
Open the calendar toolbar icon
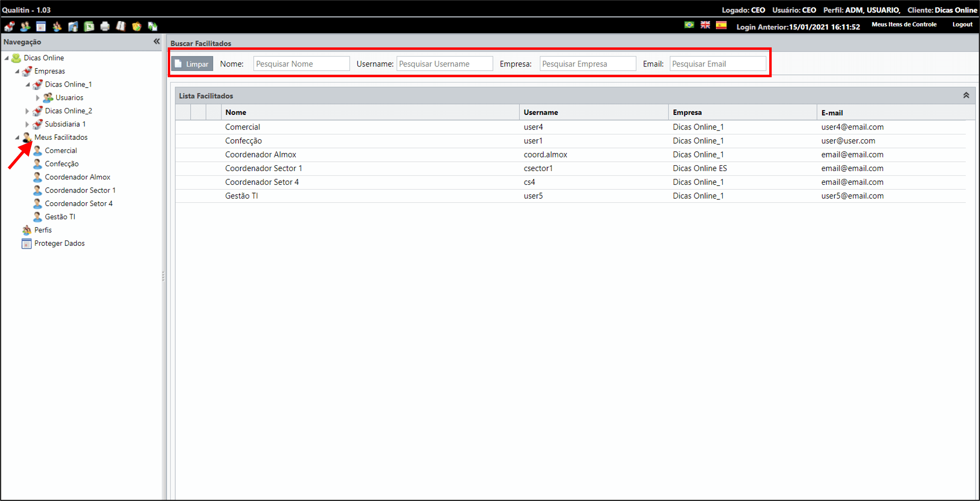(41, 26)
